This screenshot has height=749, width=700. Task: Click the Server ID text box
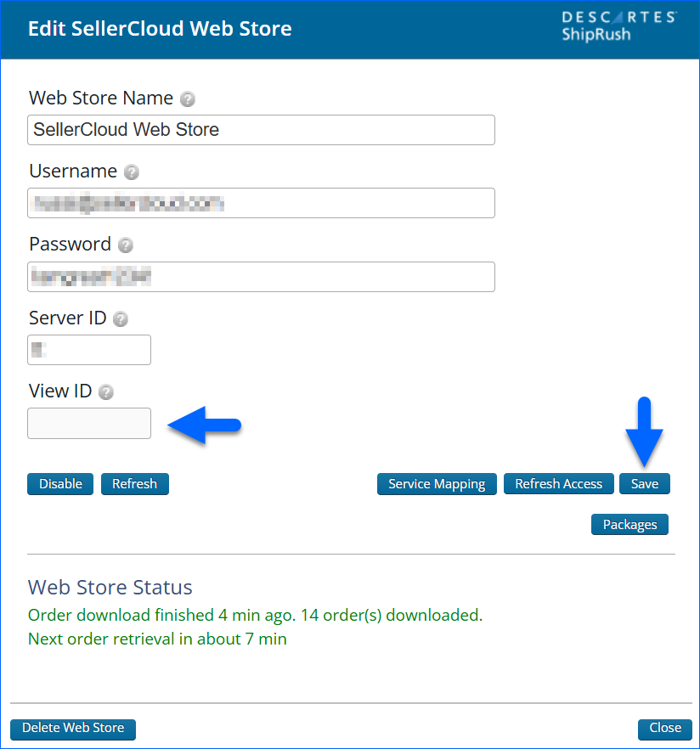89,350
